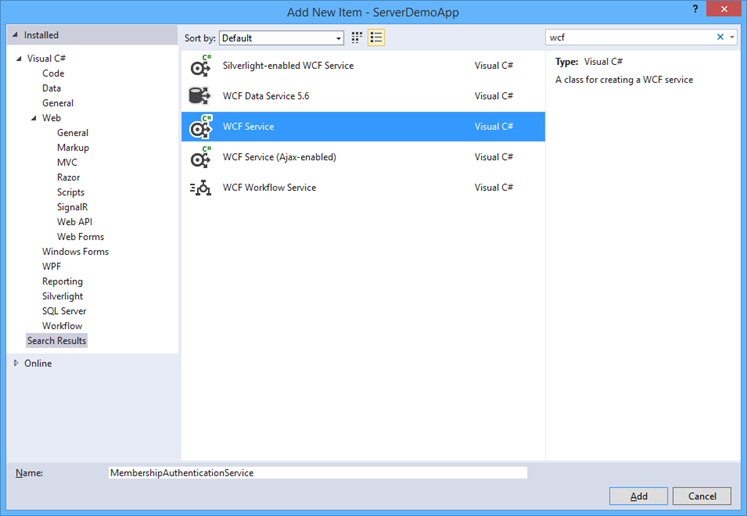The image size is (747, 516).
Task: Click the Cancel button
Action: click(x=702, y=496)
